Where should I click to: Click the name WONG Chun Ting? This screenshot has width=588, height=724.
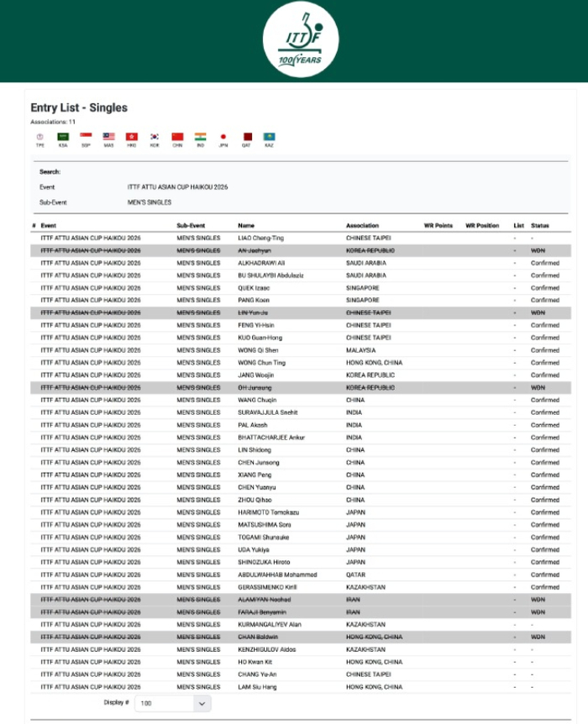point(262,363)
